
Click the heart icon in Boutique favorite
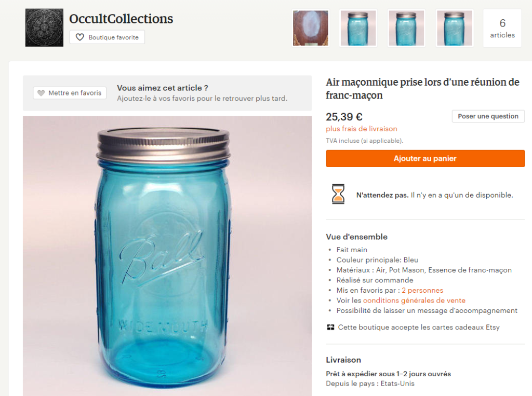coord(79,37)
